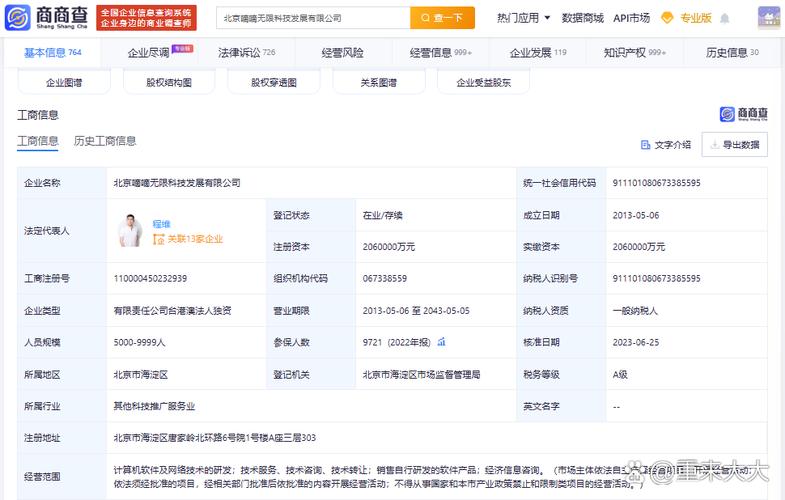The height and width of the screenshot is (500, 785).
Task: Open the 企业图谱 button
Action: click(x=64, y=83)
